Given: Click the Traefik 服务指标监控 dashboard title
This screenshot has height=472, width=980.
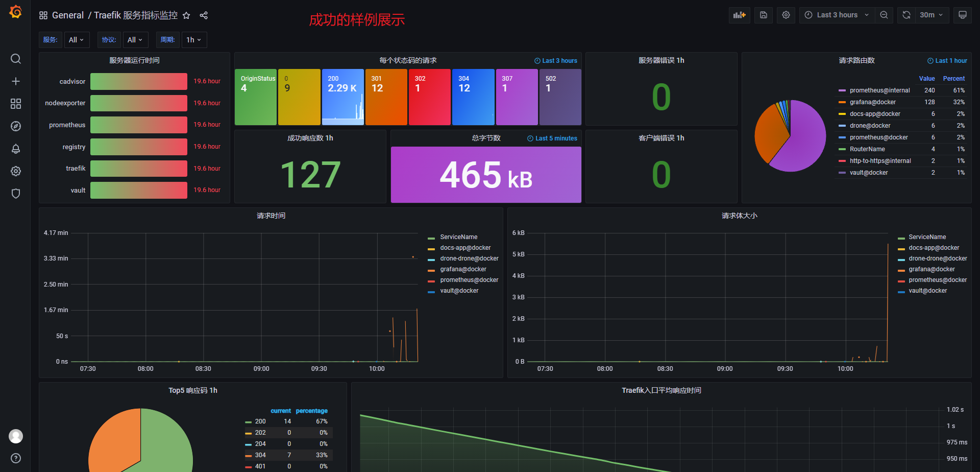Looking at the screenshot, I should point(136,15).
